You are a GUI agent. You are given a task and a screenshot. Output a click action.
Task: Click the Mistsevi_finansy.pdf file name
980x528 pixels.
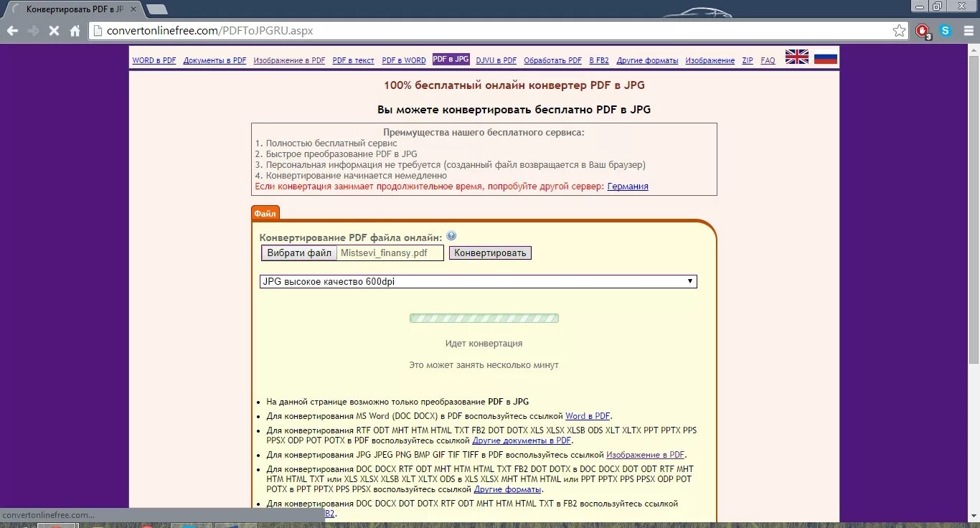click(384, 253)
